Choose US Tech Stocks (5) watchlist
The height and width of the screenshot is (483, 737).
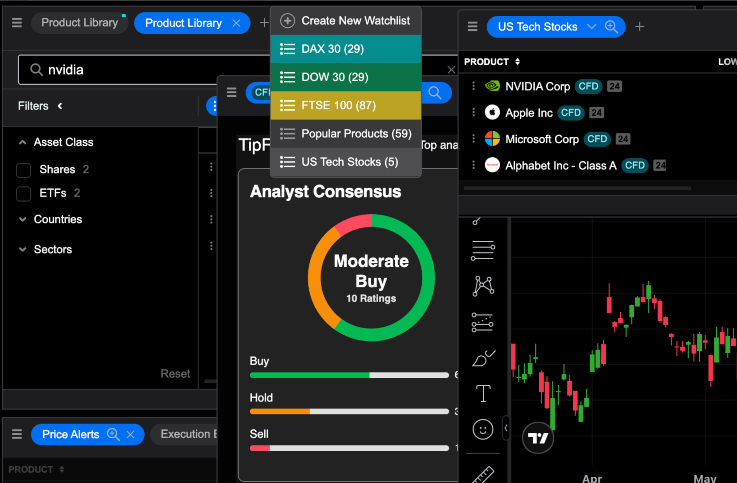coord(345,162)
